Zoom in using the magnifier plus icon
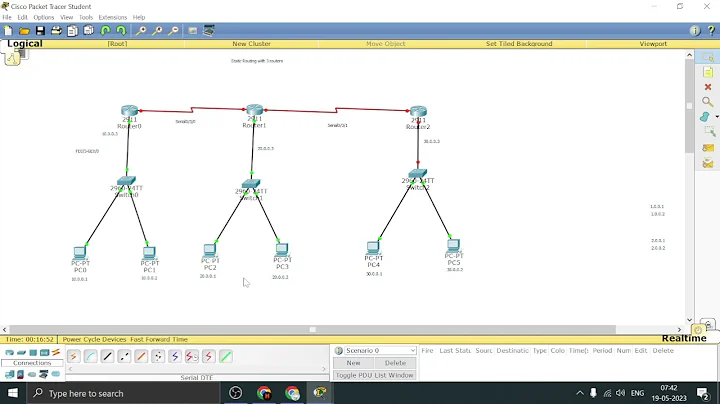720x404 pixels. 141,31
